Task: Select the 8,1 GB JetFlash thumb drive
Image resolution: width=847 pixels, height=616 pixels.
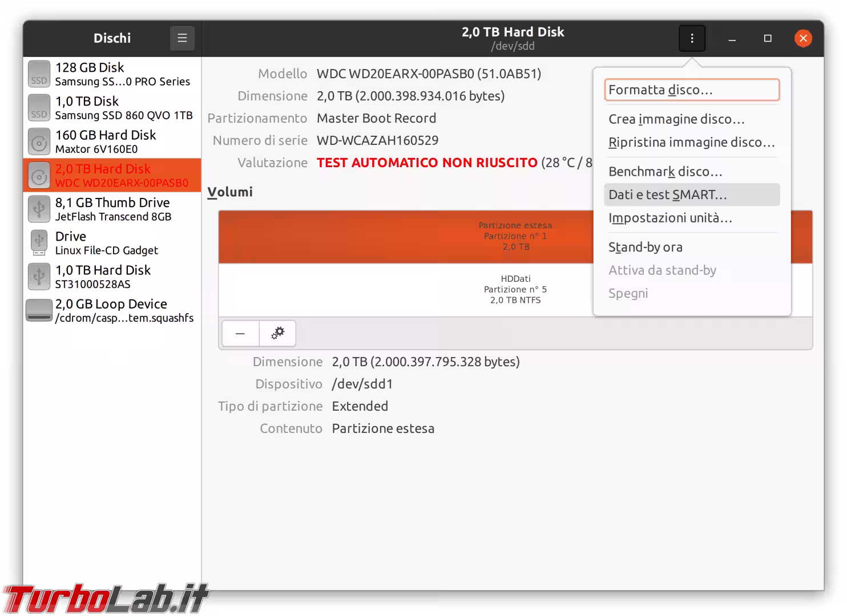Action: [112, 209]
